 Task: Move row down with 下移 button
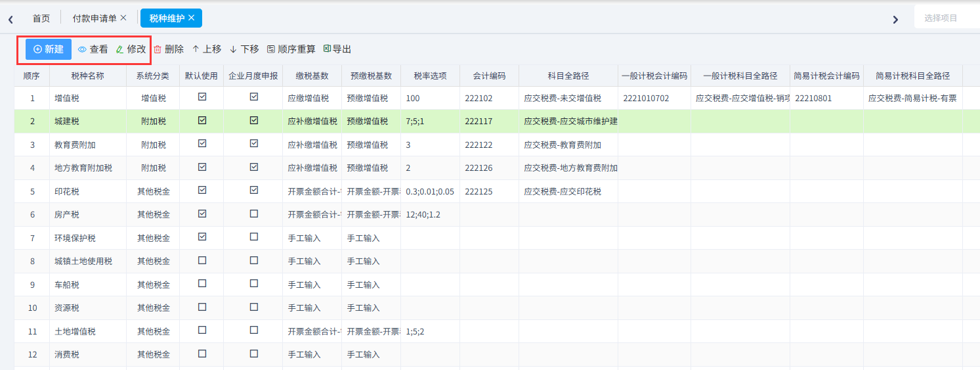pos(244,49)
